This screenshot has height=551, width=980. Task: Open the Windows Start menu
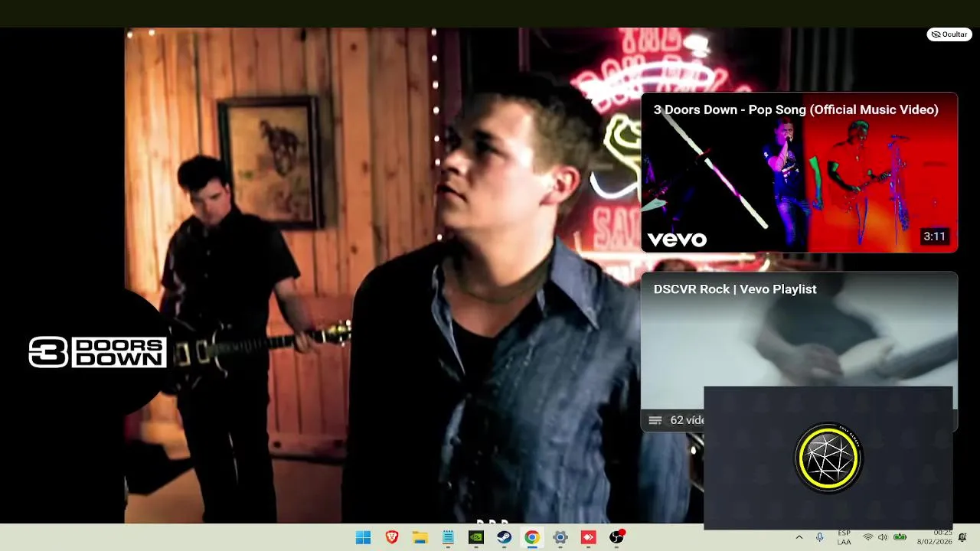[363, 537]
